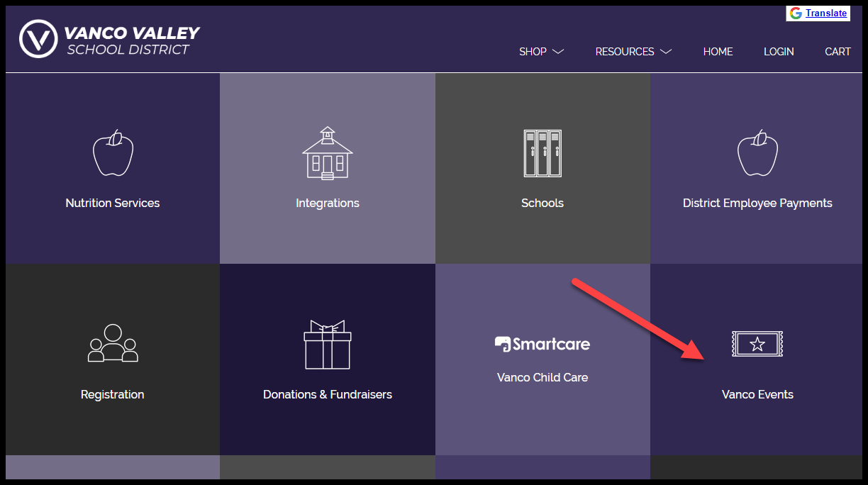Click the Integrations schoolhouse icon

point(328,152)
